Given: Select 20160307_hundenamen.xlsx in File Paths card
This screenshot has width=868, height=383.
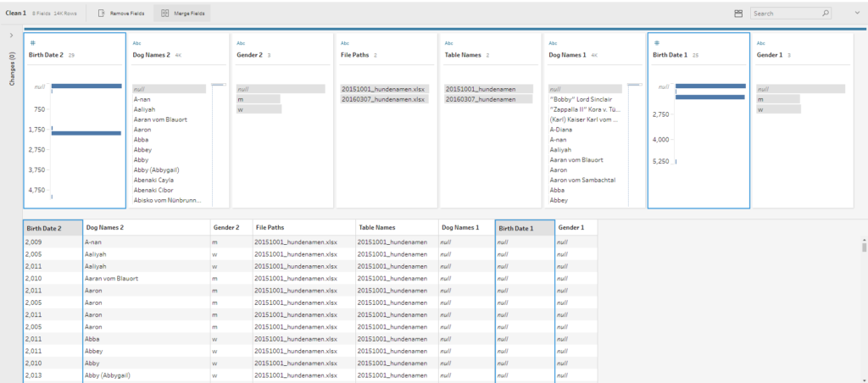Looking at the screenshot, I should [x=385, y=99].
